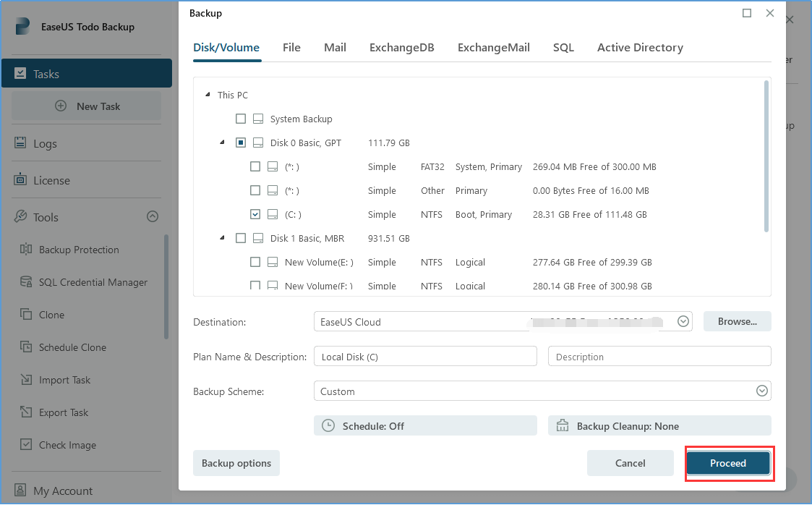
Task: Click the Proceed button
Action: coord(728,463)
